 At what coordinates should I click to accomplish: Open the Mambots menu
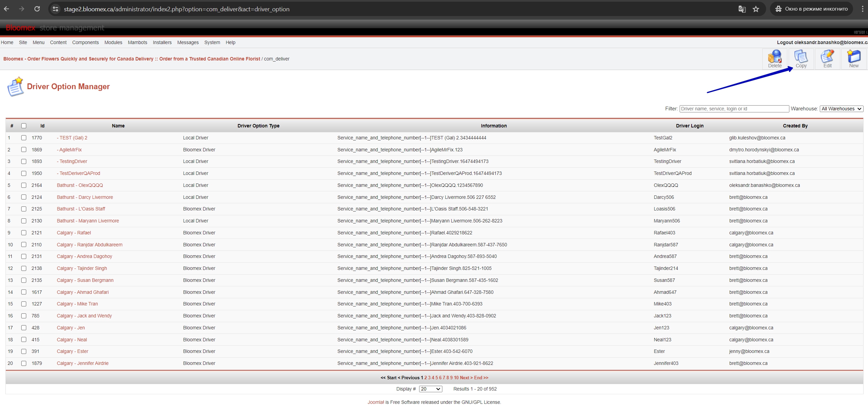pyautogui.click(x=137, y=42)
